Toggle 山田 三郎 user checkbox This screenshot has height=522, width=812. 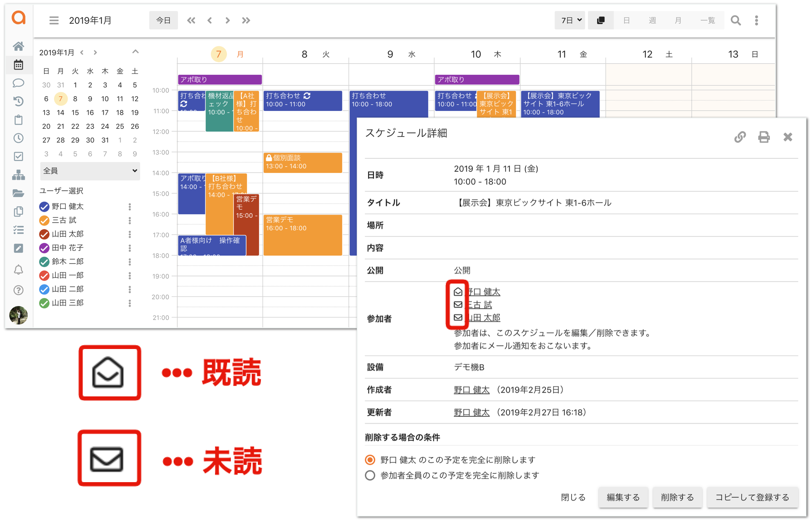pyautogui.click(x=44, y=303)
